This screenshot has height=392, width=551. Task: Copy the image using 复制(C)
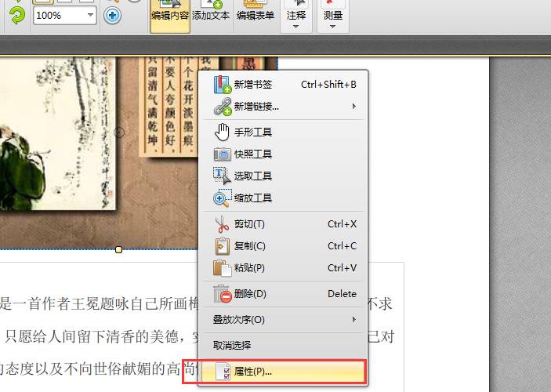pos(249,246)
